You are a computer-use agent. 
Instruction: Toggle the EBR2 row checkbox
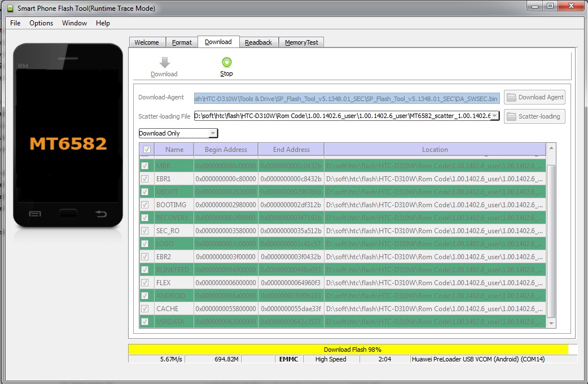pos(145,257)
